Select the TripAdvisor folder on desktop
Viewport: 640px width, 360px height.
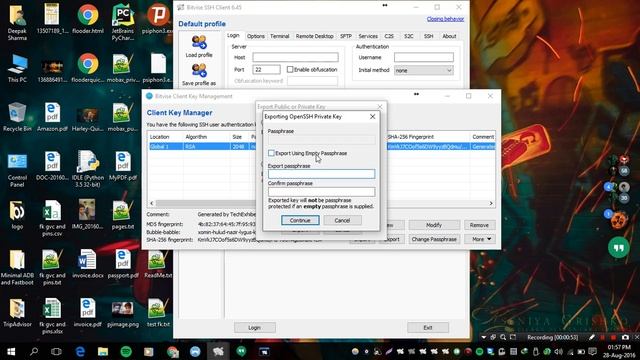click(17, 313)
